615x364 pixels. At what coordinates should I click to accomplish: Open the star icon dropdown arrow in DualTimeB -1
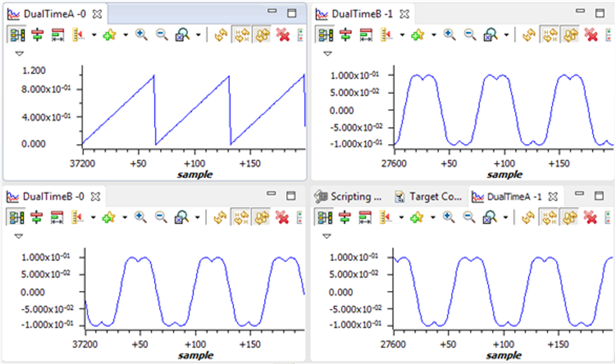click(433, 35)
